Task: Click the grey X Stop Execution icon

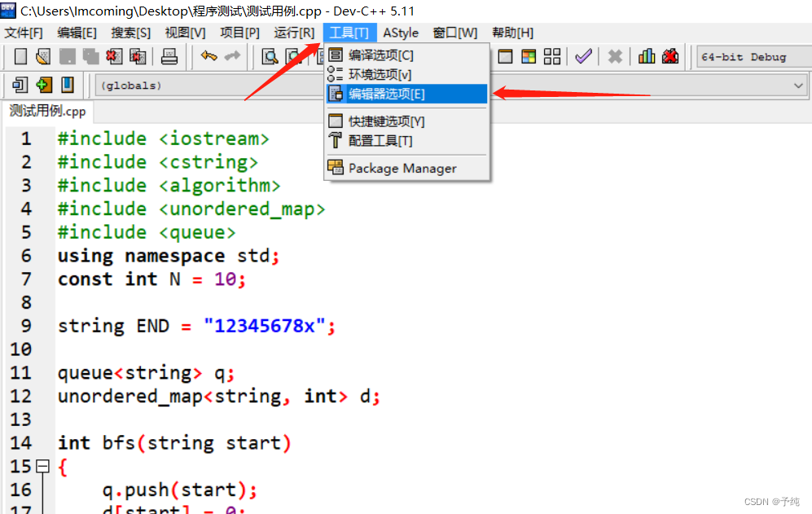Action: tap(615, 56)
